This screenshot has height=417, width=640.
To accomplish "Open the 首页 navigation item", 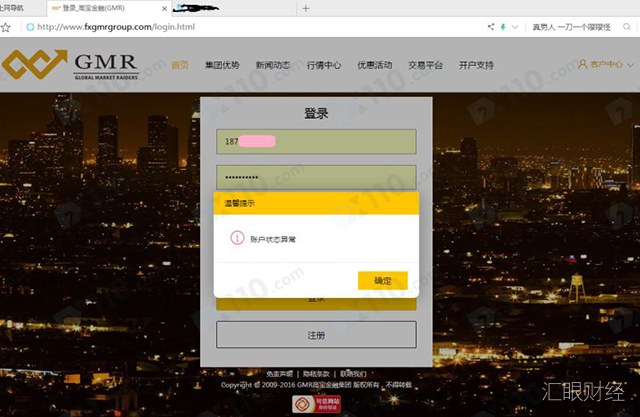I will point(180,65).
